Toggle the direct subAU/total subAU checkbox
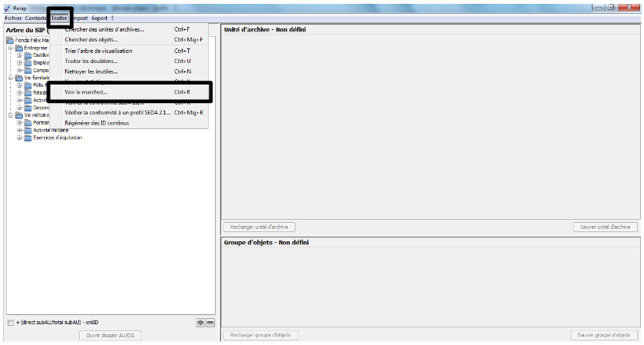Viewport: 644px width, 345px height. 10,323
